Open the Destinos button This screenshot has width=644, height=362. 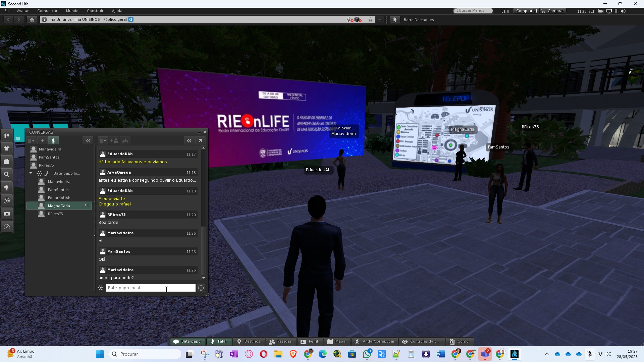tap(249, 341)
